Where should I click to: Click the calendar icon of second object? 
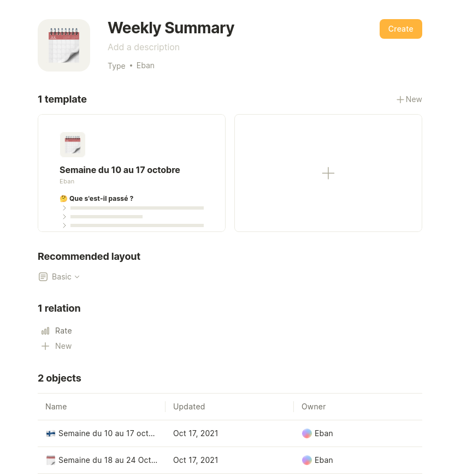pyautogui.click(x=50, y=460)
